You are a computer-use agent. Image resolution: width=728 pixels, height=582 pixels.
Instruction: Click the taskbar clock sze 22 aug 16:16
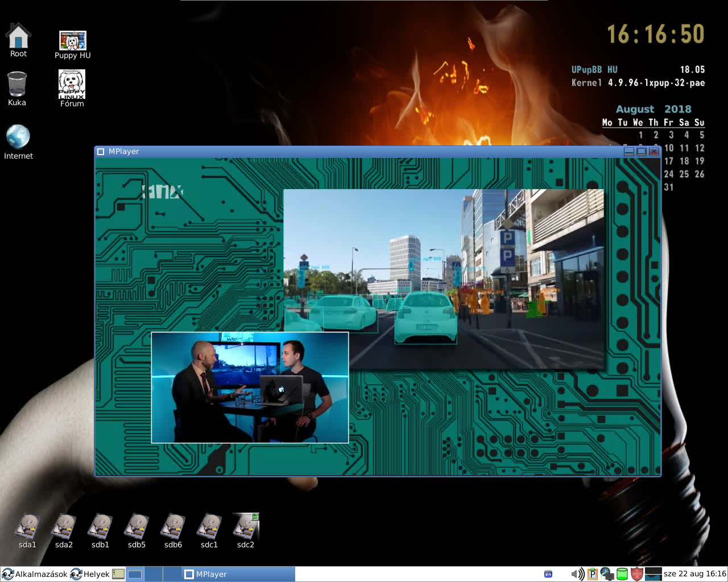(695, 574)
